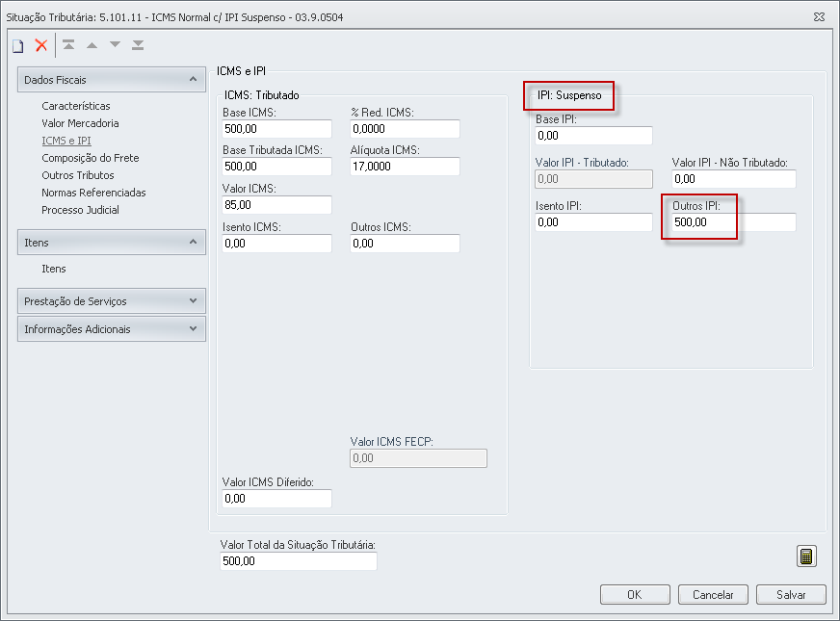Expand the Informações Adicionais section
Image resolution: width=840 pixels, height=621 pixels.
(193, 329)
